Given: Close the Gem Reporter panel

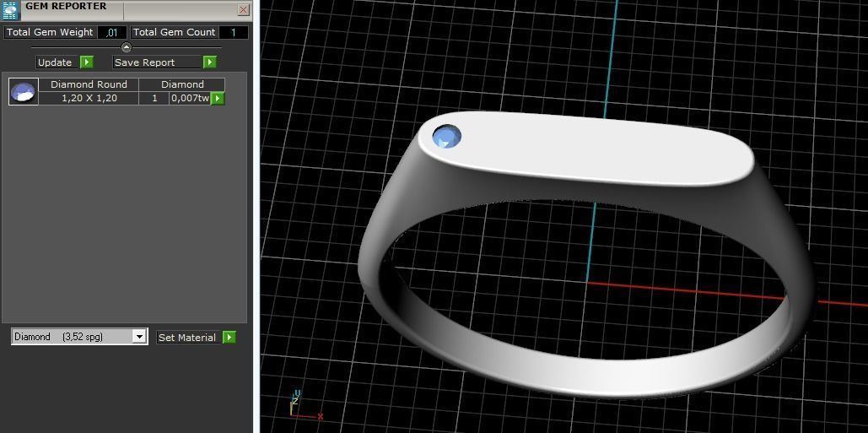Looking at the screenshot, I should pyautogui.click(x=243, y=9).
